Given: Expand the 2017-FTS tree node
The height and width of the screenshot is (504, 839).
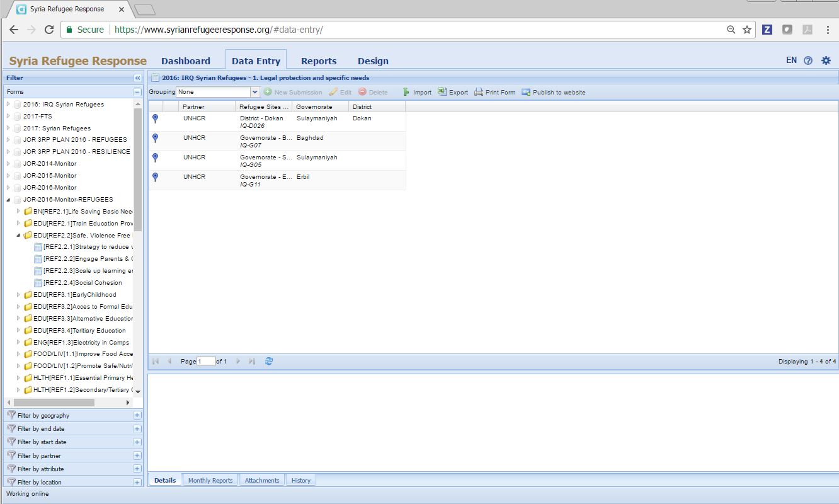Looking at the screenshot, I should coord(9,116).
